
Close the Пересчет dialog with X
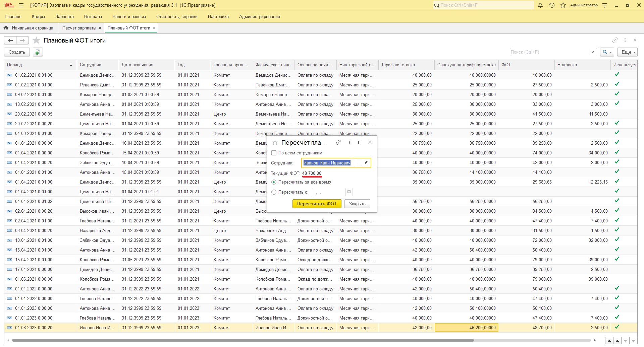370,142
